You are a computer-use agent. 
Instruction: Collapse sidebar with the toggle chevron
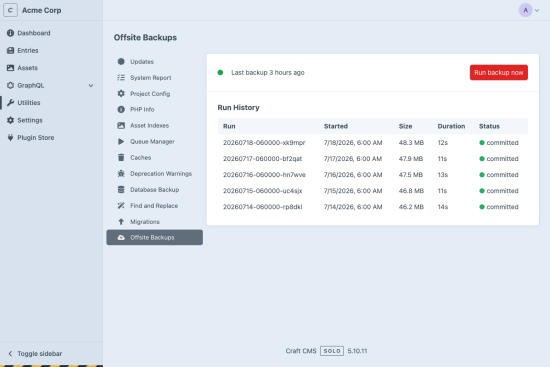10,354
